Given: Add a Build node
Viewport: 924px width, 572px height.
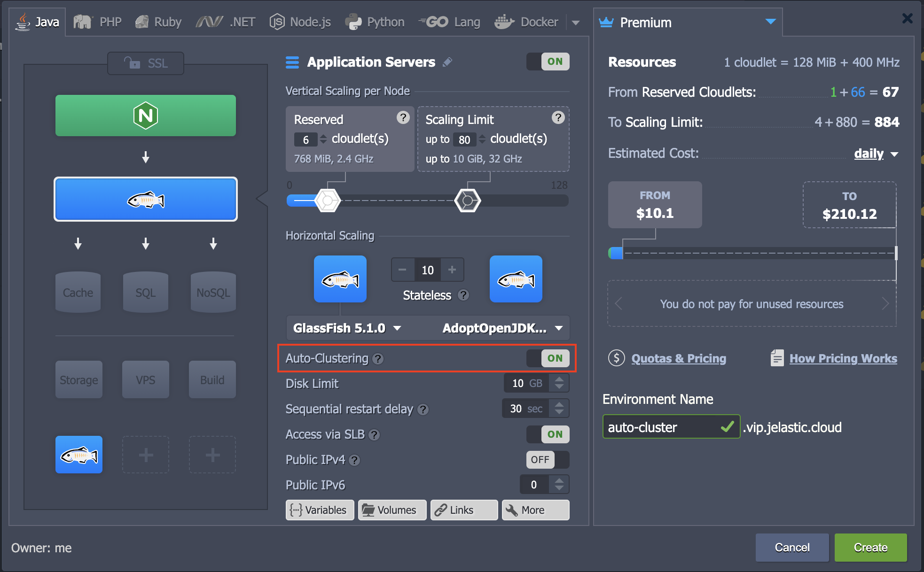Looking at the screenshot, I should [212, 379].
